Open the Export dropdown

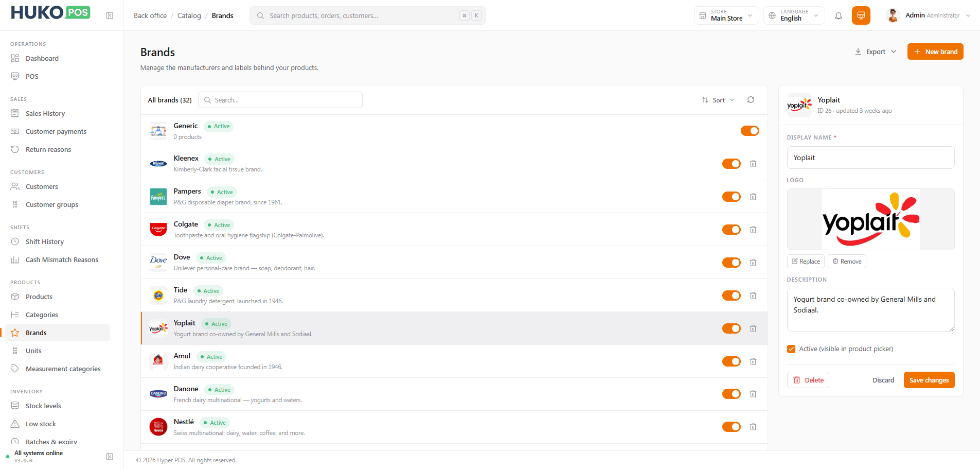[876, 51]
